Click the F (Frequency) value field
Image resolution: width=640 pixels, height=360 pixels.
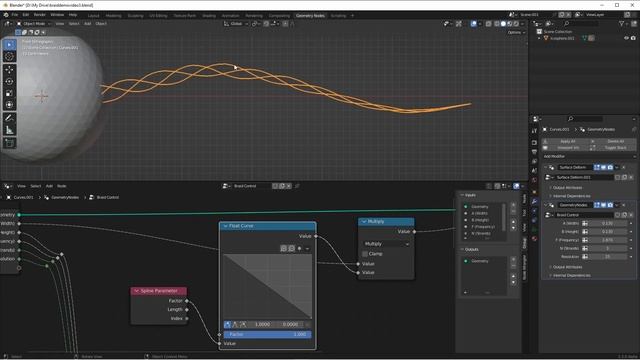[x=608, y=240]
